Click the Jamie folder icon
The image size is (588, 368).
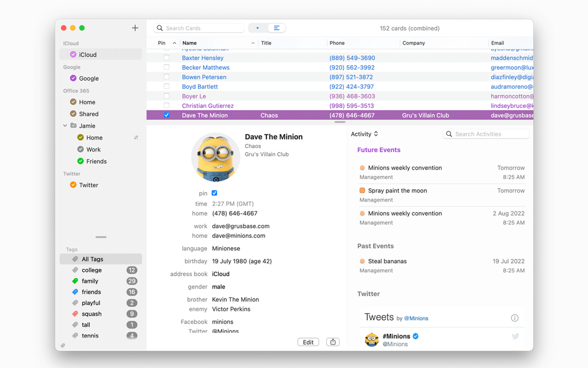pyautogui.click(x=73, y=126)
